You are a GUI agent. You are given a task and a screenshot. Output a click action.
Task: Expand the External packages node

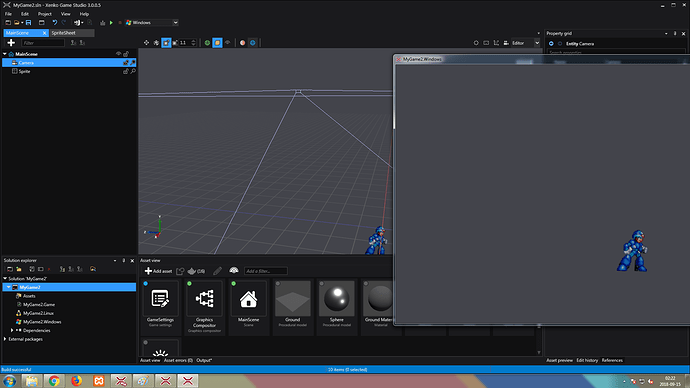(5, 339)
